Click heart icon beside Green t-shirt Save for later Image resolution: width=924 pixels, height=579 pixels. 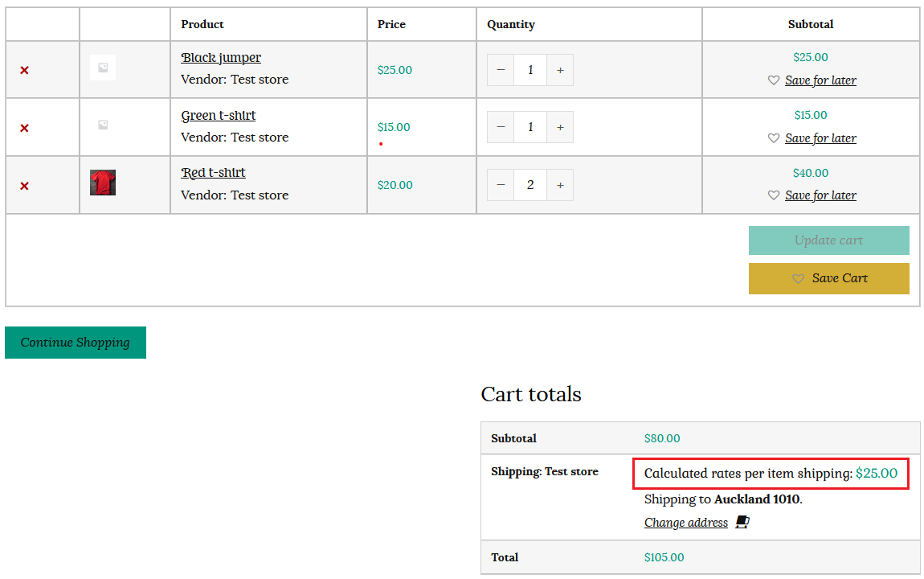pyautogui.click(x=774, y=138)
